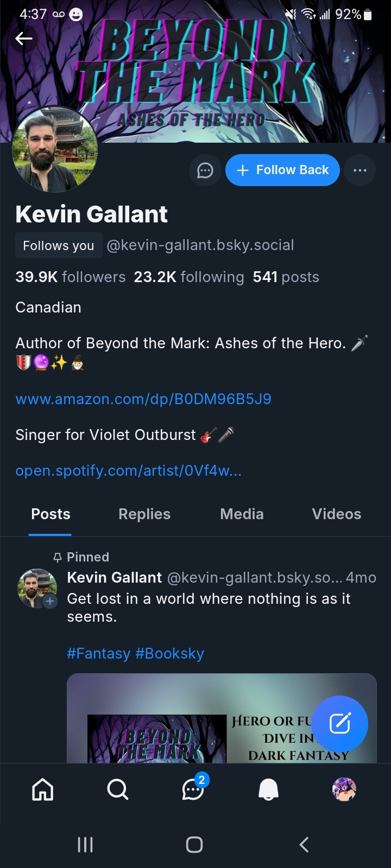The width and height of the screenshot is (391, 868).
Task: Open the three-dot more options menu
Action: pos(360,170)
